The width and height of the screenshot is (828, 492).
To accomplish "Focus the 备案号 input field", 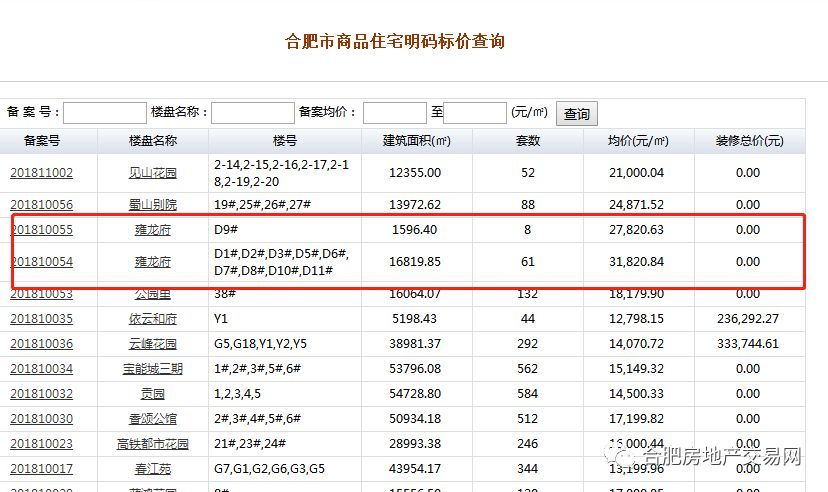I will click(105, 113).
